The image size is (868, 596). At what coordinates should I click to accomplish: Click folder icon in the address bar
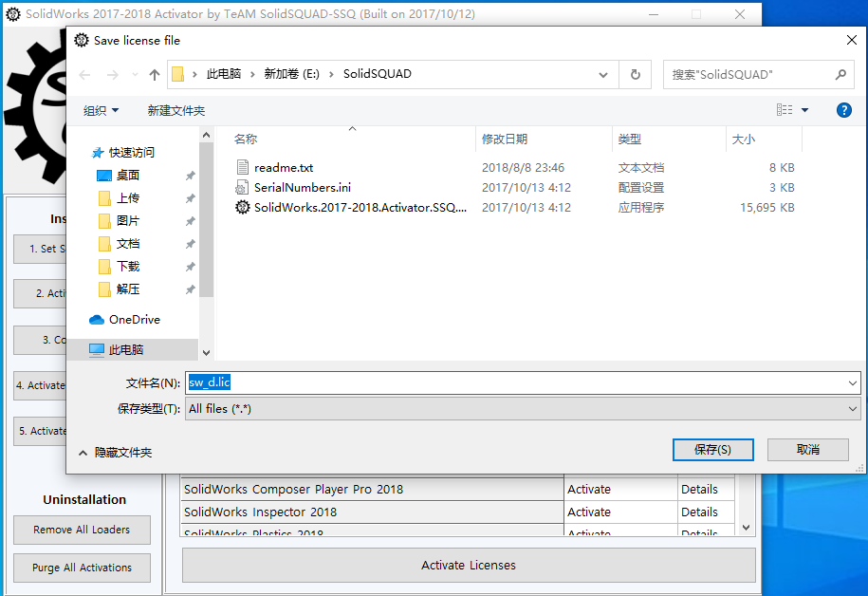tap(177, 74)
